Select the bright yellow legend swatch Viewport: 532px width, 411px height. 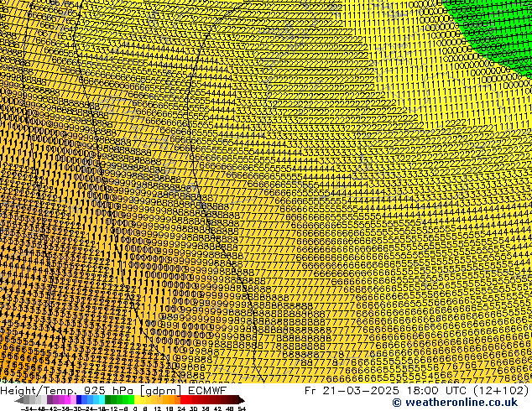click(x=138, y=399)
